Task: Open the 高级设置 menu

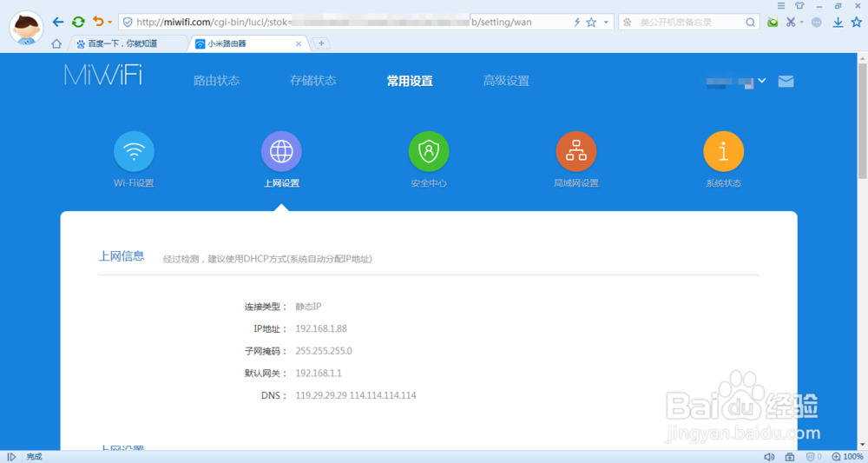Action: tap(506, 81)
